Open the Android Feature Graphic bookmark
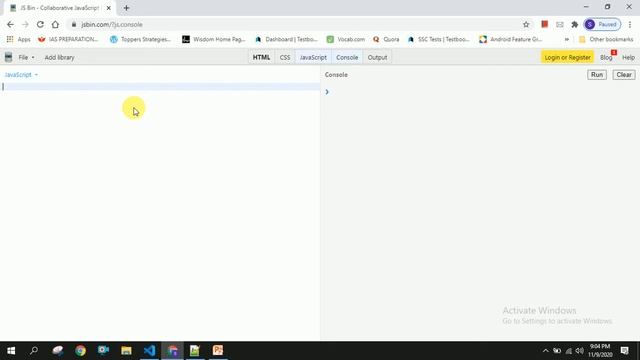640x360 pixels. [511, 39]
